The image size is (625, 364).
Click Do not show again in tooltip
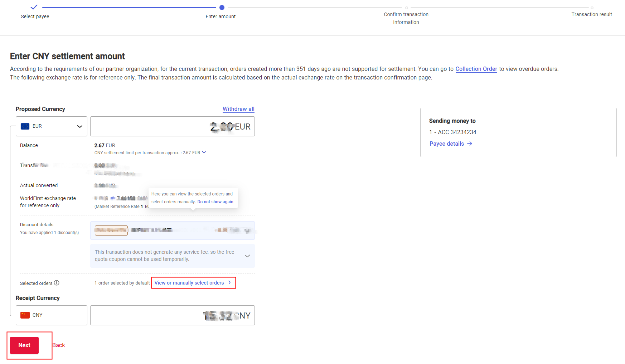(215, 202)
